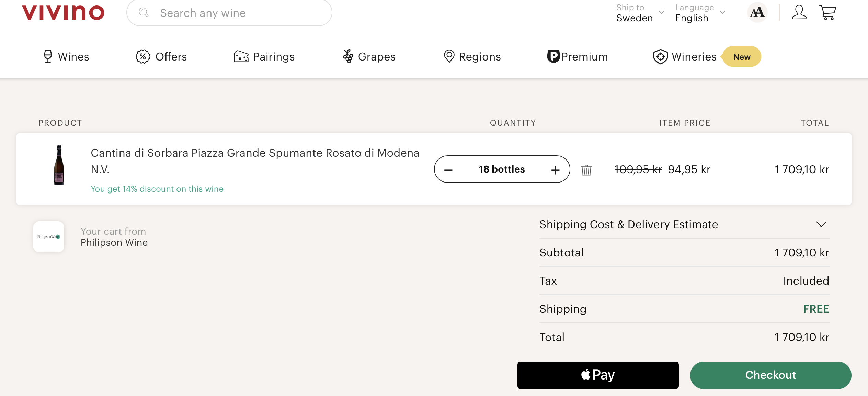Open the Ship to Sweden dropdown
The image size is (868, 396).
pyautogui.click(x=640, y=13)
